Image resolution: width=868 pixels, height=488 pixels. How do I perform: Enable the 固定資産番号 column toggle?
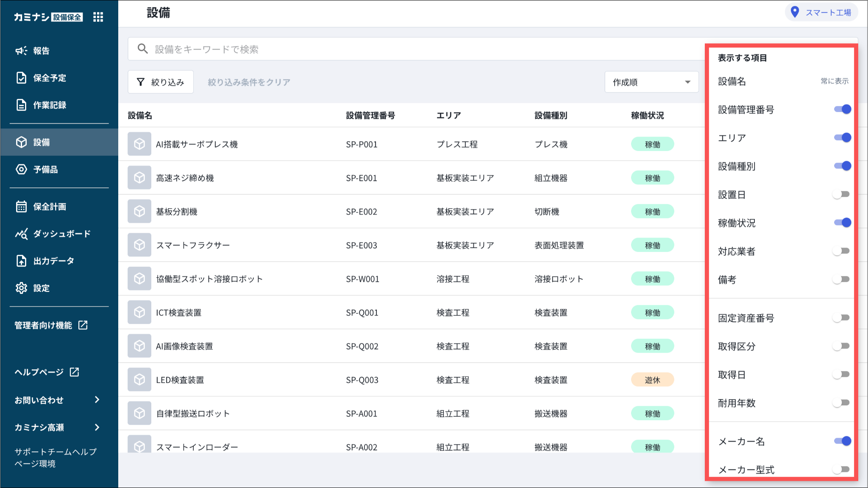841,318
